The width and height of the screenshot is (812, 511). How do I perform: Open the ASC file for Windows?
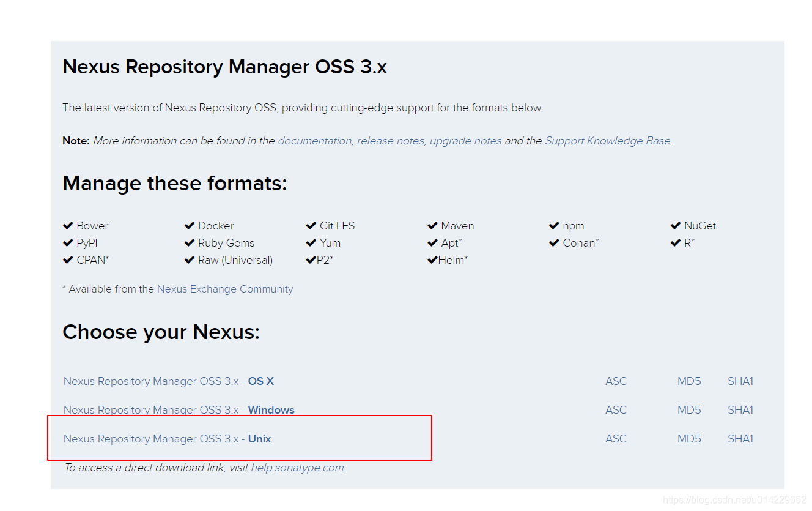coord(616,410)
